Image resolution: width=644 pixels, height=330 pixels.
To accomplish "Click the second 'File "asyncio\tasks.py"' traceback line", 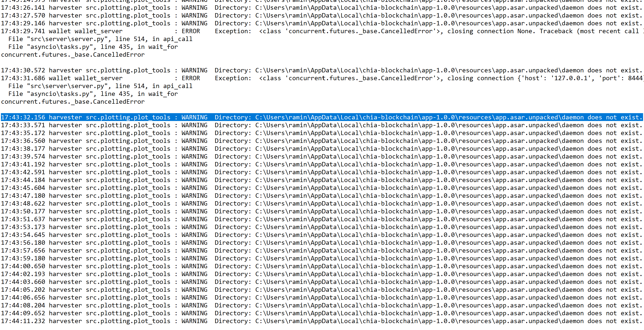I will (x=93, y=94).
